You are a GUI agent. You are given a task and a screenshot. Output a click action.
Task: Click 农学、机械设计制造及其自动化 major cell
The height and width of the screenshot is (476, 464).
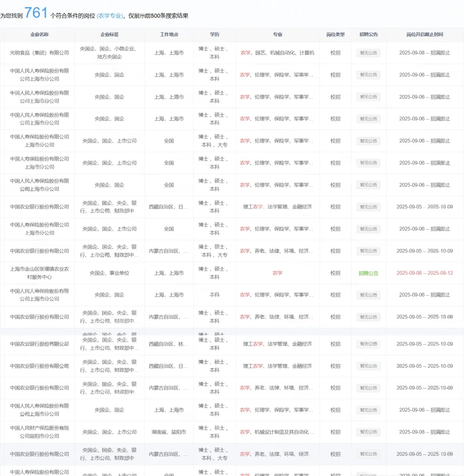pos(278,432)
